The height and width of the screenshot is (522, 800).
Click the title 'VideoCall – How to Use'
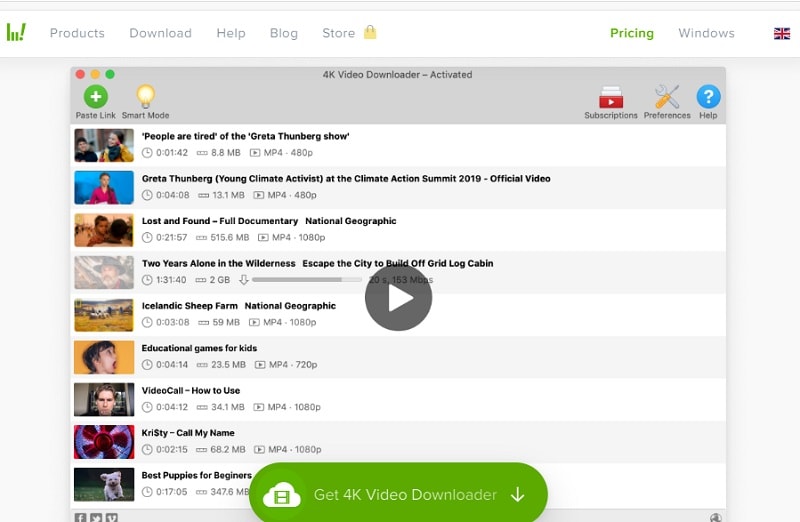pyautogui.click(x=191, y=390)
